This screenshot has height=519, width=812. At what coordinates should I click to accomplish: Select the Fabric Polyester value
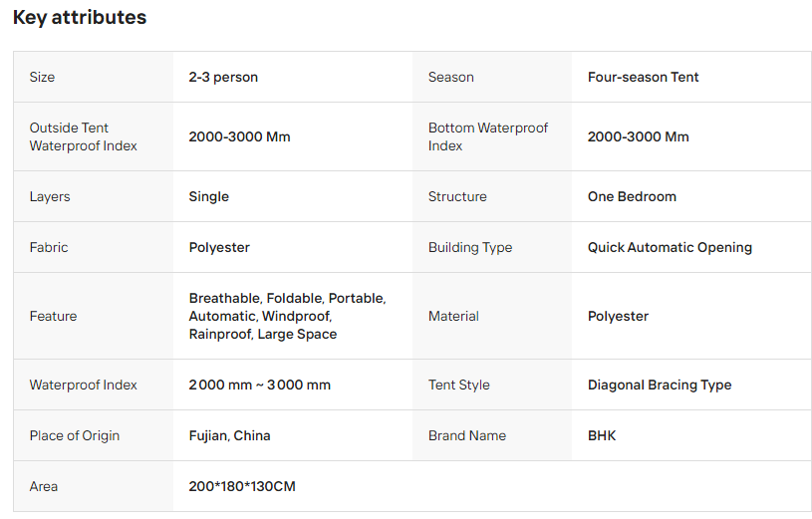(219, 248)
